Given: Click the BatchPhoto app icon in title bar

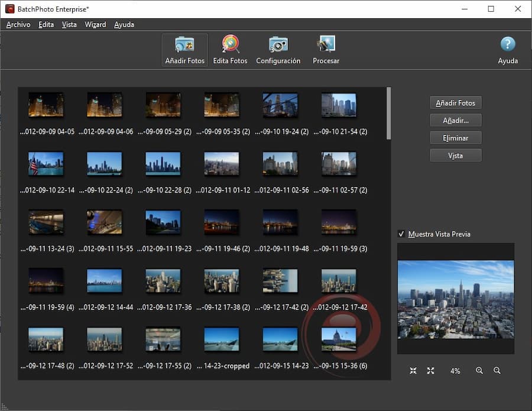Looking at the screenshot, I should 10,9.
